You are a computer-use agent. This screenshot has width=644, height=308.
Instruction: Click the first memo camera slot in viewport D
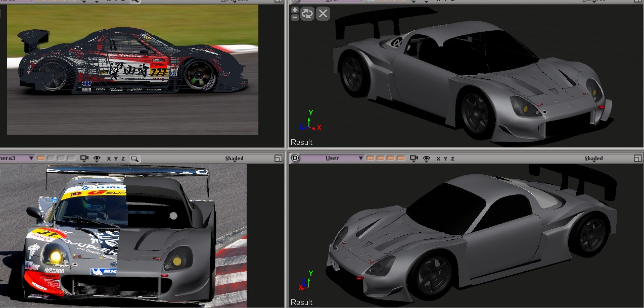point(371,158)
